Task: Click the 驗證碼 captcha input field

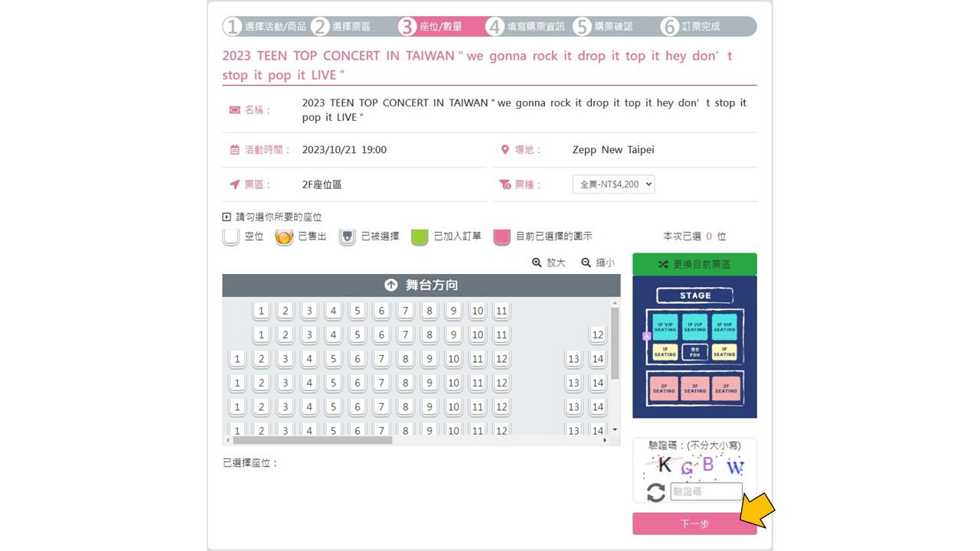Action: point(707,492)
